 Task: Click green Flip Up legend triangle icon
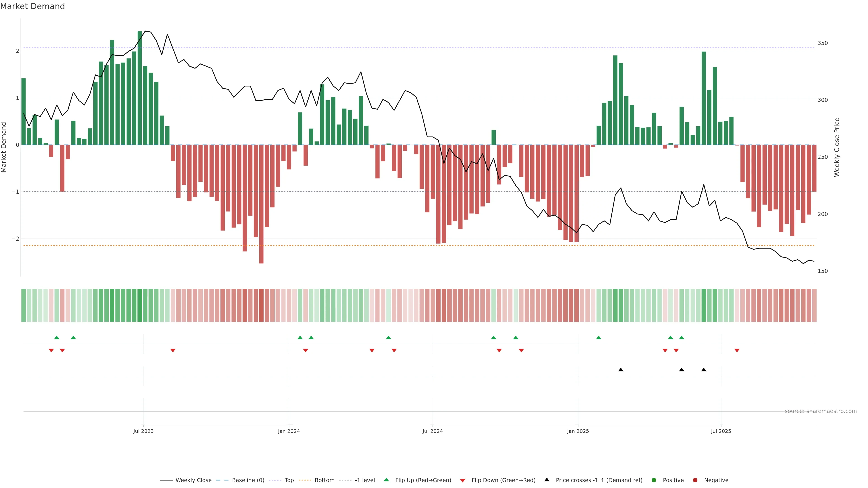point(387,480)
